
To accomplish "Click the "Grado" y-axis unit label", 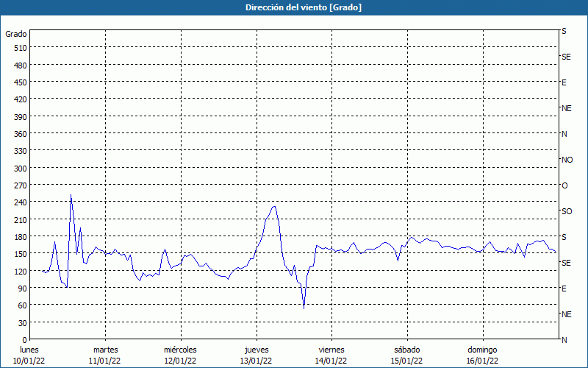I will (x=16, y=34).
